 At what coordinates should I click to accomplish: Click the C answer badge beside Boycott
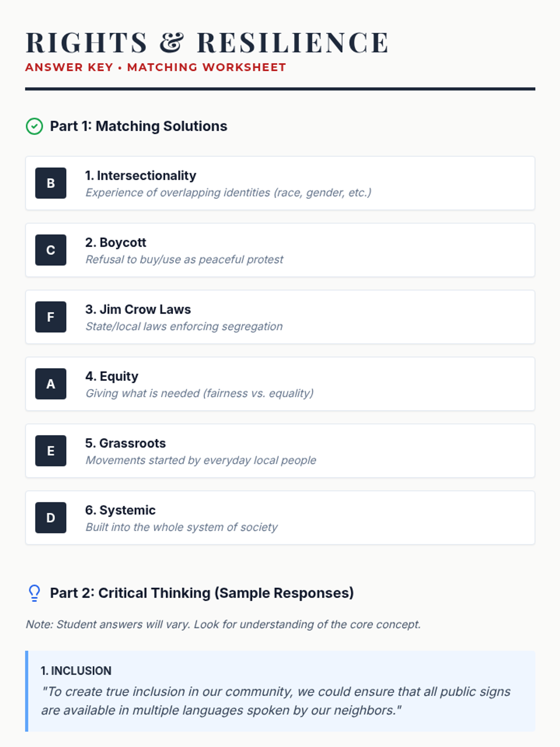click(51, 250)
